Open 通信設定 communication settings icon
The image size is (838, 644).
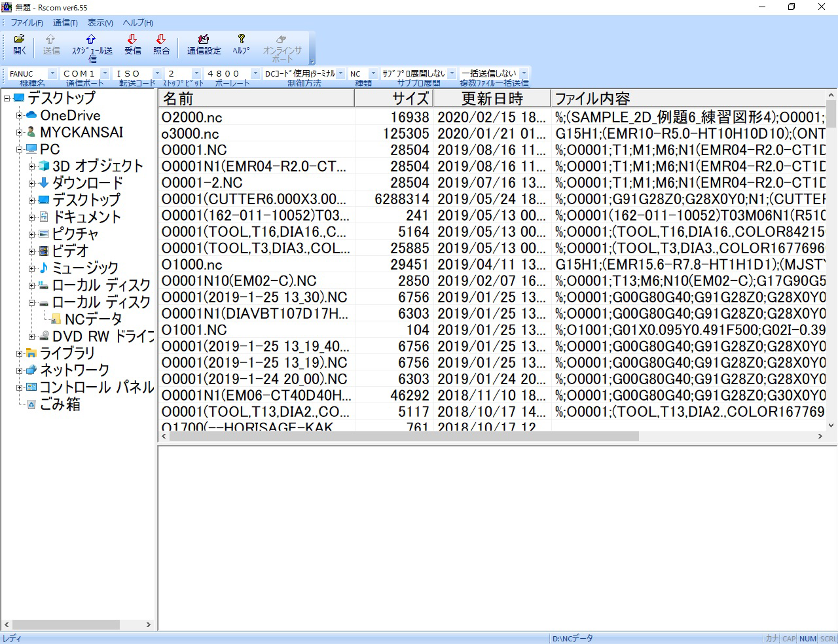pos(204,39)
